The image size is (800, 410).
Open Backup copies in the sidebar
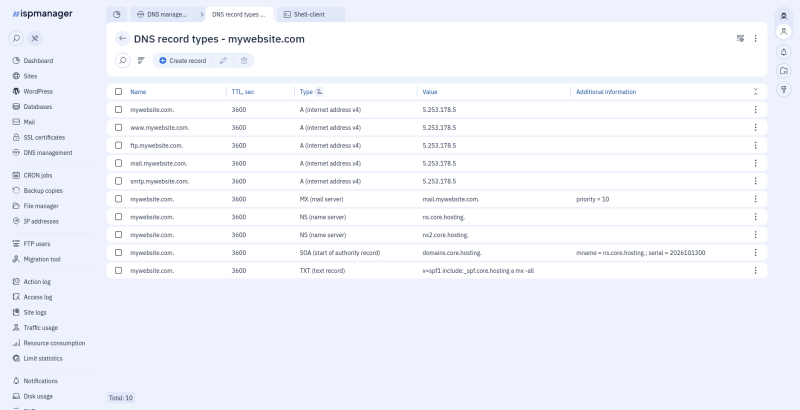tap(38, 191)
